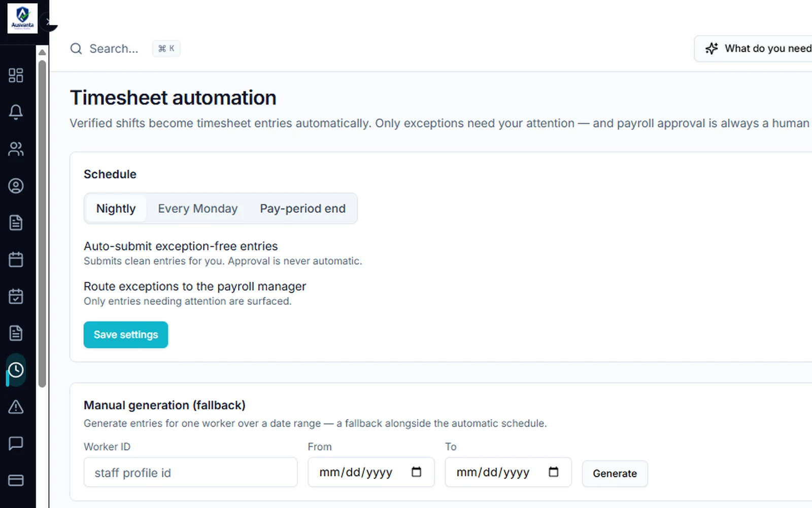The height and width of the screenshot is (508, 812).
Task: Click the Worker ID staff profile id field
Action: (190, 472)
